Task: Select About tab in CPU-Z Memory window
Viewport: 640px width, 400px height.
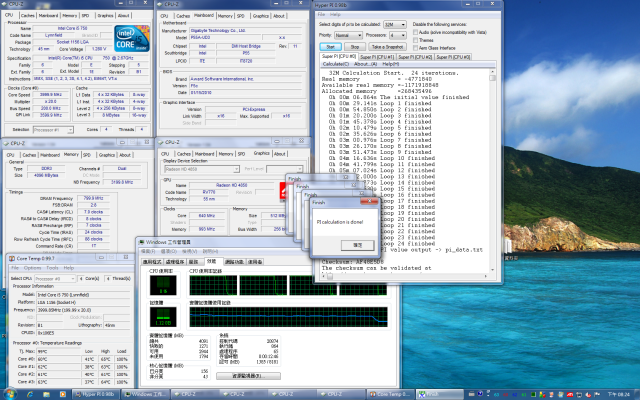Action: click(125, 155)
